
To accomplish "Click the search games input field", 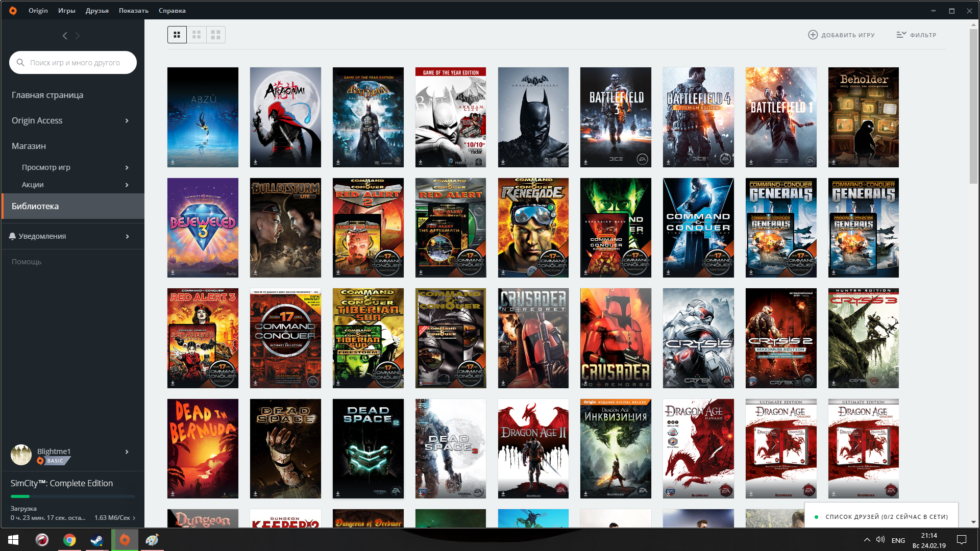I will click(73, 62).
